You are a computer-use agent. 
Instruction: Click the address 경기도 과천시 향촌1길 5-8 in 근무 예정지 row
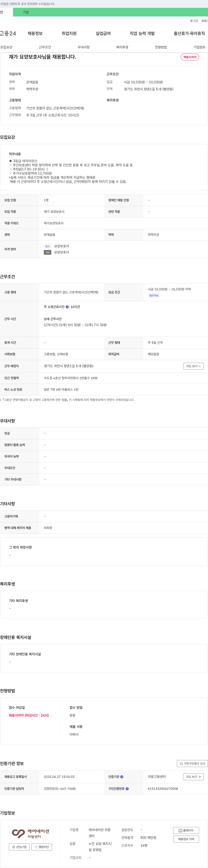tap(68, 366)
